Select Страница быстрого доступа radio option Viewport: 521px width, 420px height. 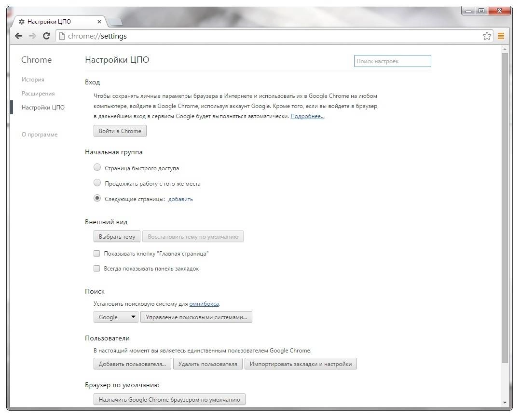click(x=97, y=167)
